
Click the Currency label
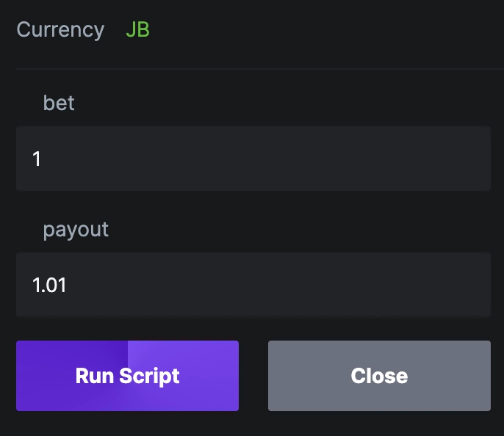click(60, 30)
